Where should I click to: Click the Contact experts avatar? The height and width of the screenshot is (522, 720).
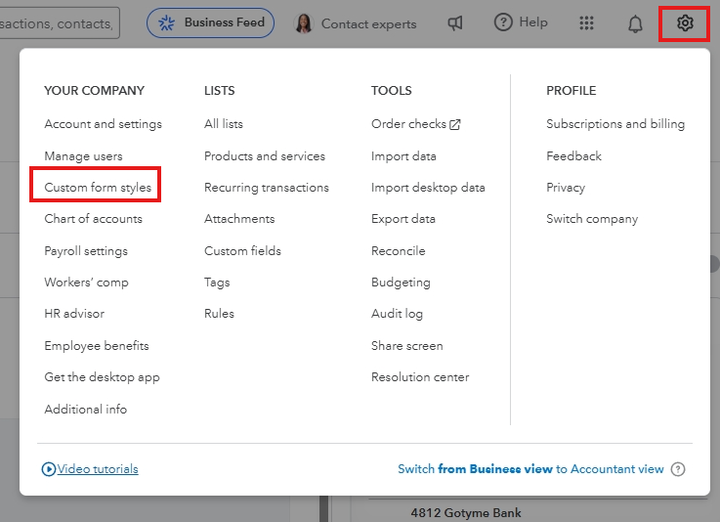point(304,23)
